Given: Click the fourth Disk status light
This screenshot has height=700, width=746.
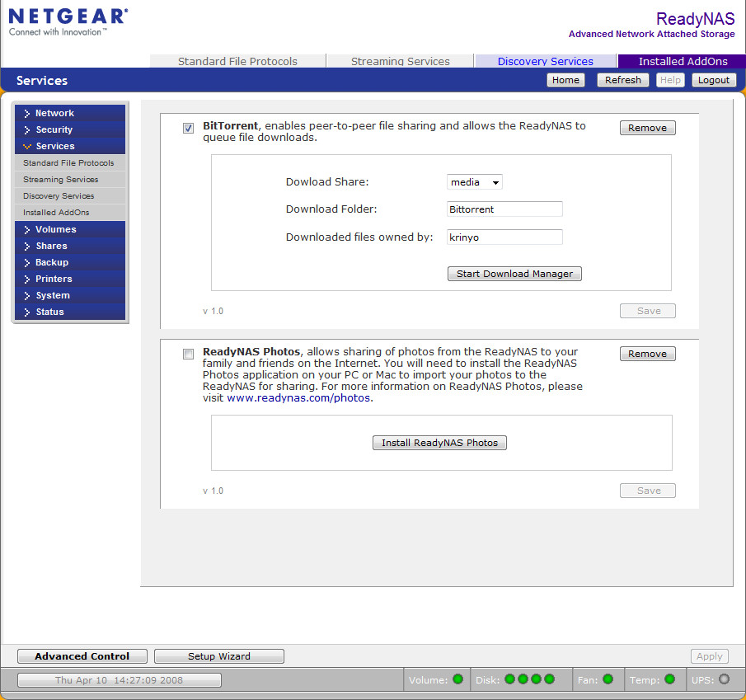Looking at the screenshot, I should pos(550,679).
